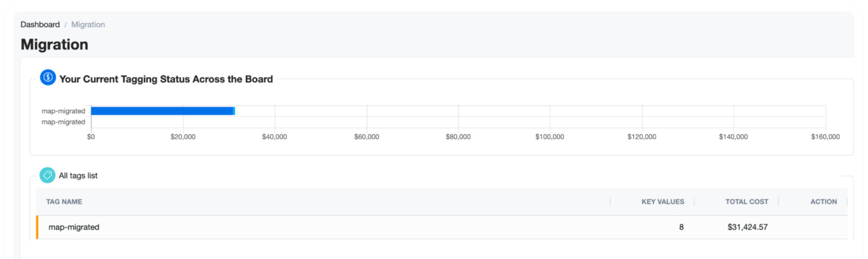Click the orange marker on the map-migrated row

point(37,227)
